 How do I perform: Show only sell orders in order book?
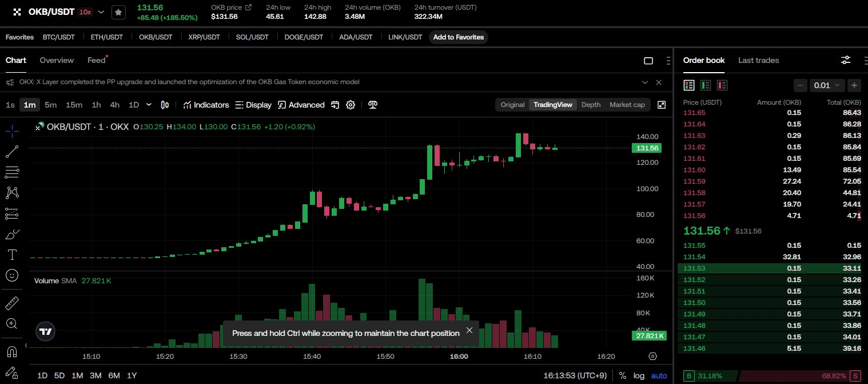click(722, 85)
